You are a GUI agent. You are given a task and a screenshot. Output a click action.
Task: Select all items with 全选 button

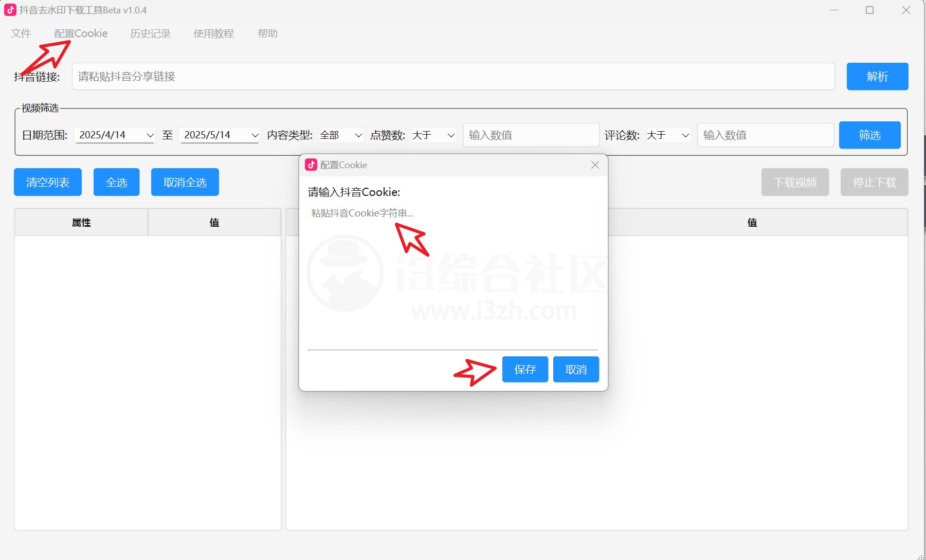point(116,182)
